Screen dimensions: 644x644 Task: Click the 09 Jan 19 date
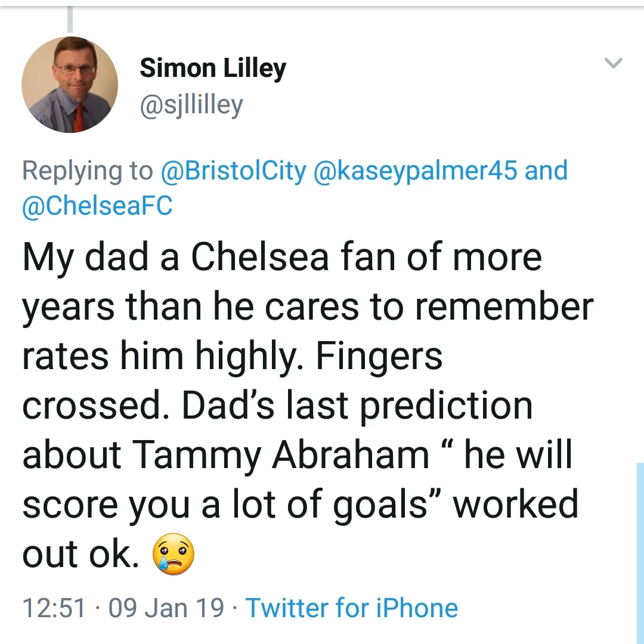click(166, 608)
